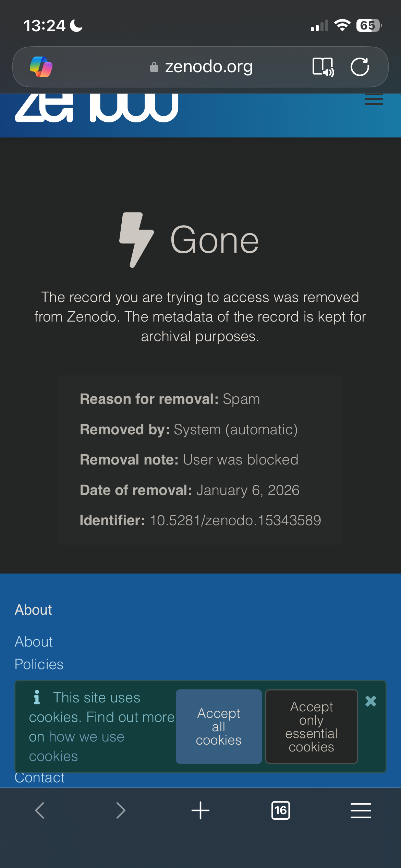
Task: Click the lightning bolt Gone icon
Action: (x=136, y=240)
